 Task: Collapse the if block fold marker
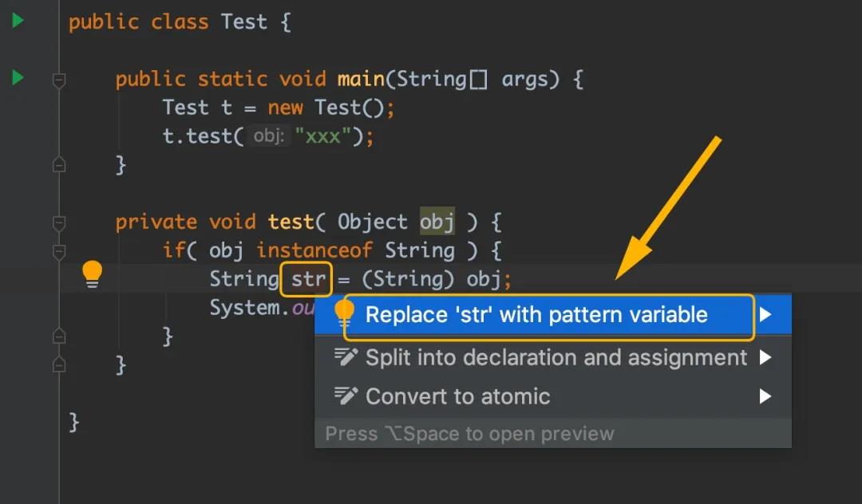[59, 251]
